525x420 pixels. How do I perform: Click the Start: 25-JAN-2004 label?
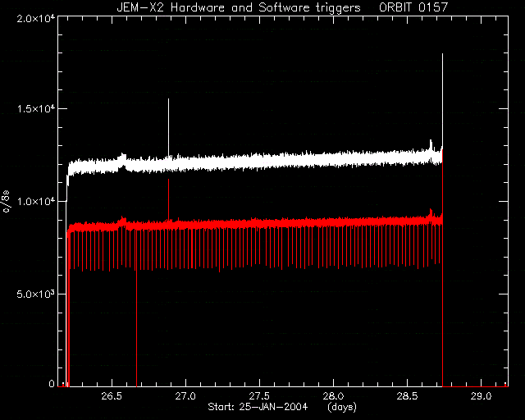click(x=258, y=407)
